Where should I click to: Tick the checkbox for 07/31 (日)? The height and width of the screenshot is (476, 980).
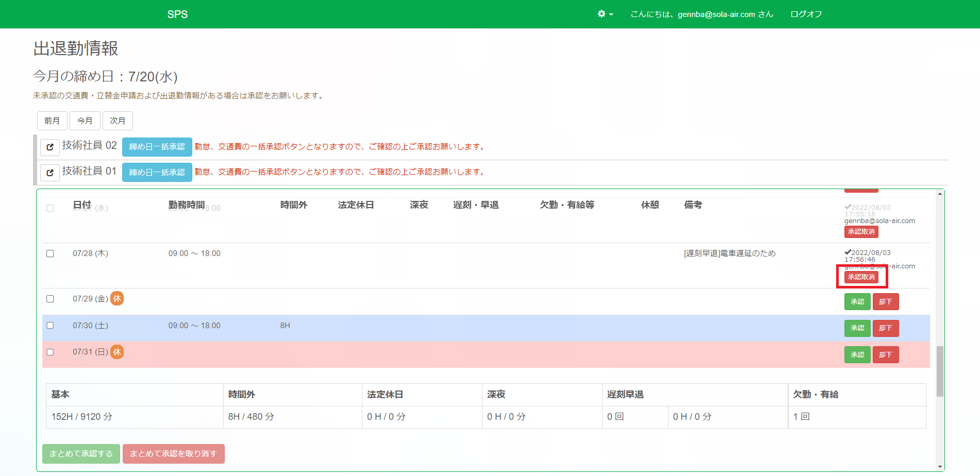tap(50, 352)
